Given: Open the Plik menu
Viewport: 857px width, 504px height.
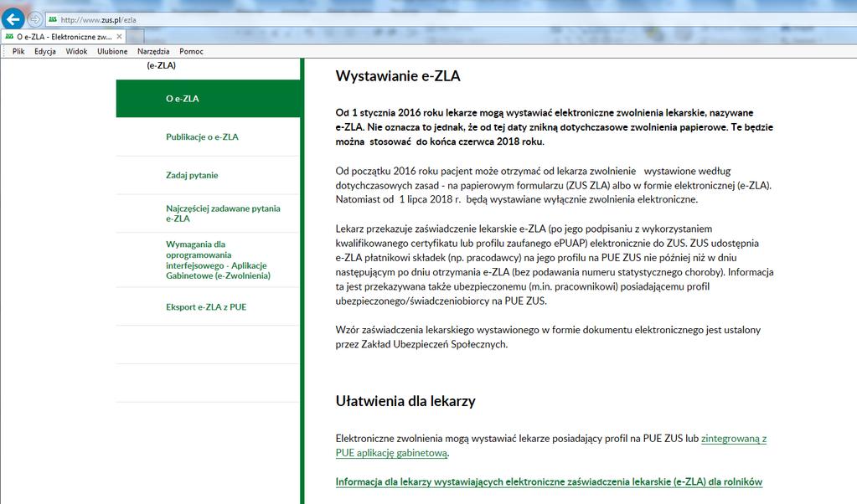Looking at the screenshot, I should [18, 51].
